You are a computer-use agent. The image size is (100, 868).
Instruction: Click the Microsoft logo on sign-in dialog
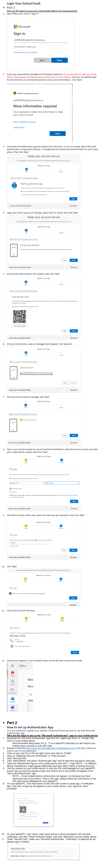pyautogui.click(x=15, y=27)
